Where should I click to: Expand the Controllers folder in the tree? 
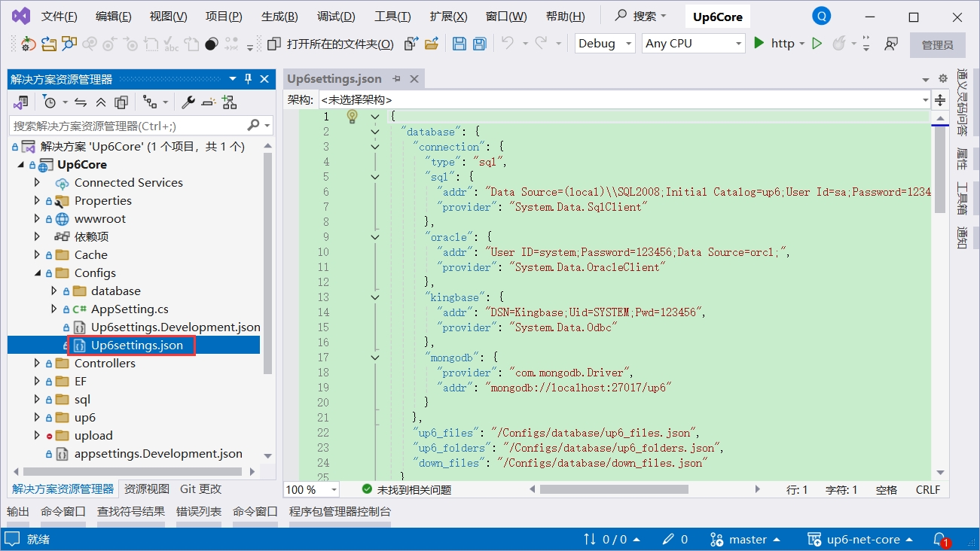point(37,364)
